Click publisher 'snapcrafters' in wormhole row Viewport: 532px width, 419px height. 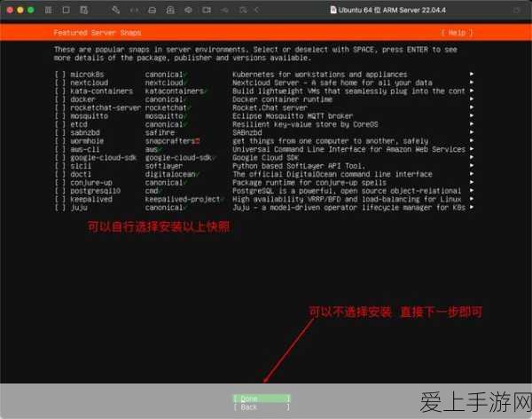pos(170,141)
